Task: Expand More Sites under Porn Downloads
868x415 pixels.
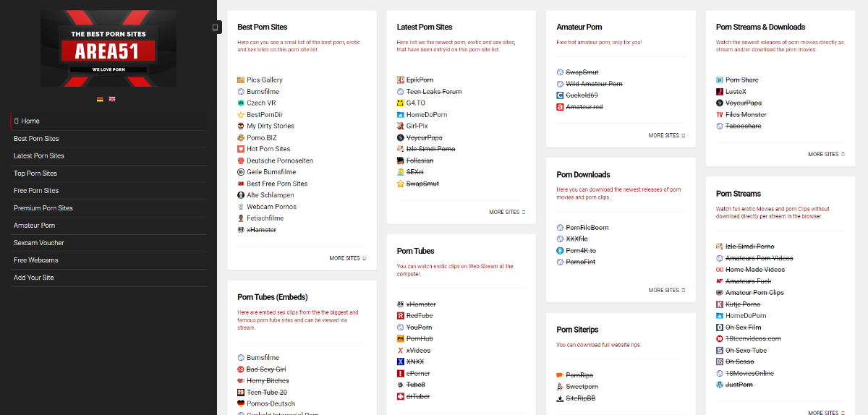Action: [x=666, y=290]
